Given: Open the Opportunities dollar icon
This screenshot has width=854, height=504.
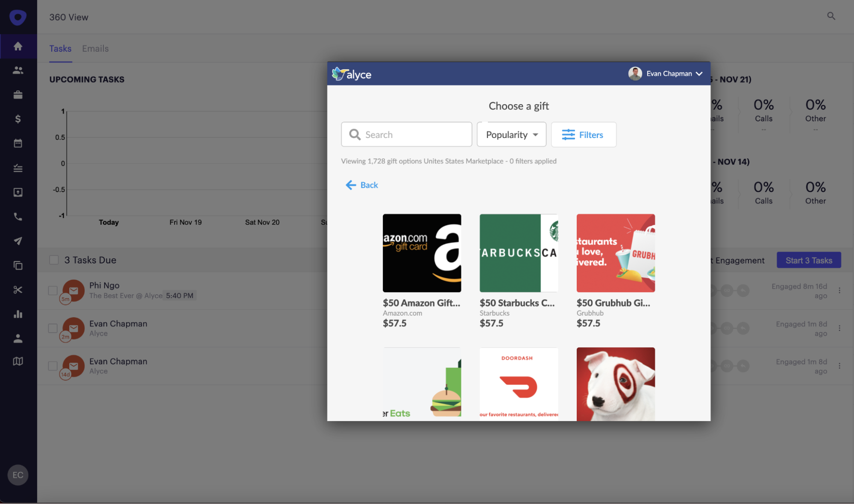Looking at the screenshot, I should 18,119.
